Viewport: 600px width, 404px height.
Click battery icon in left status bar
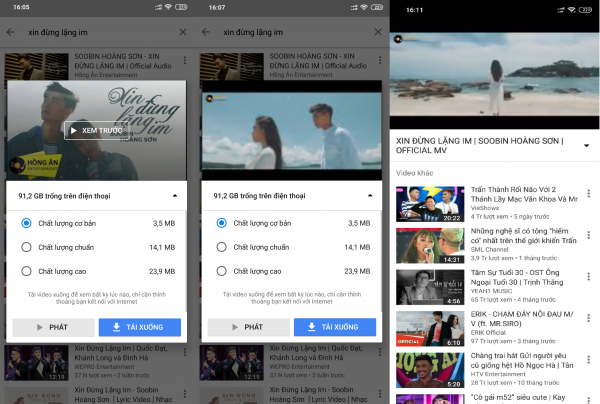pos(181,7)
